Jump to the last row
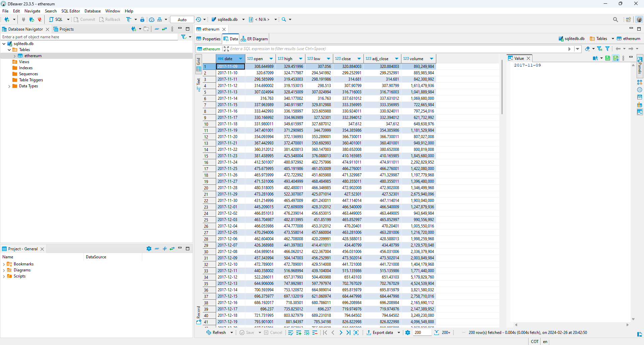Screen dimensions: 644x345 click(x=348, y=333)
